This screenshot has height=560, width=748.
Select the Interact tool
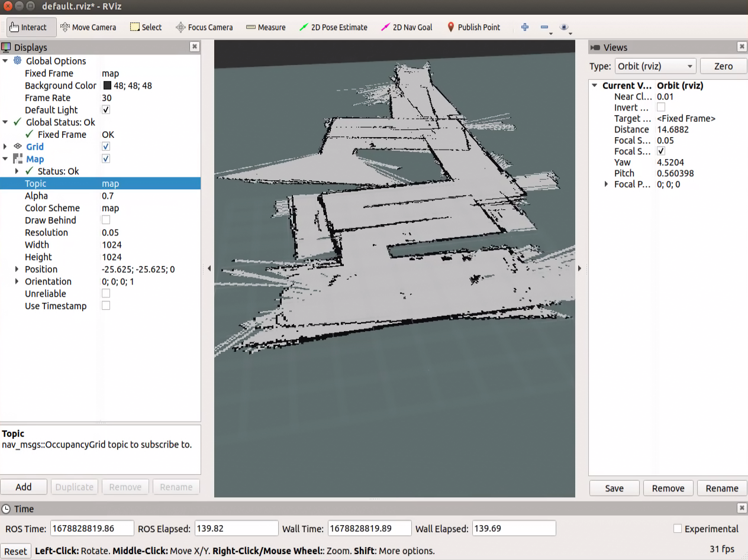[x=28, y=27]
